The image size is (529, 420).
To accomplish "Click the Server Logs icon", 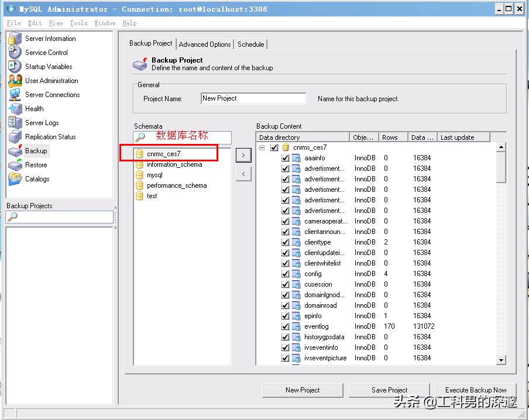I will click(15, 123).
